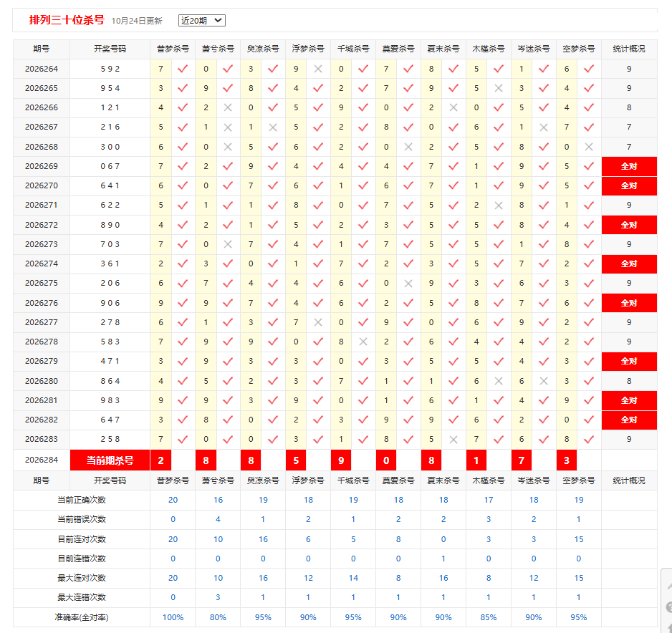
Task: Click the red check mark for 夏末杀号 in row 2026274
Action: (x=453, y=264)
